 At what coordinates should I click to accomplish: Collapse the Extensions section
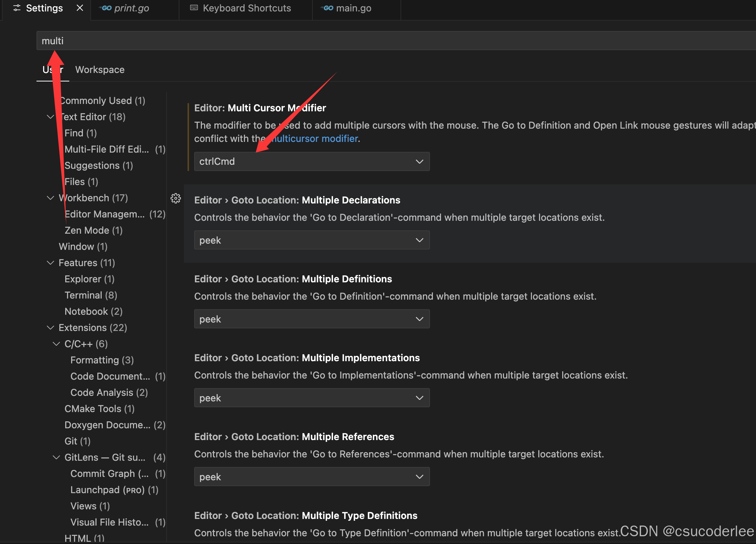50,328
